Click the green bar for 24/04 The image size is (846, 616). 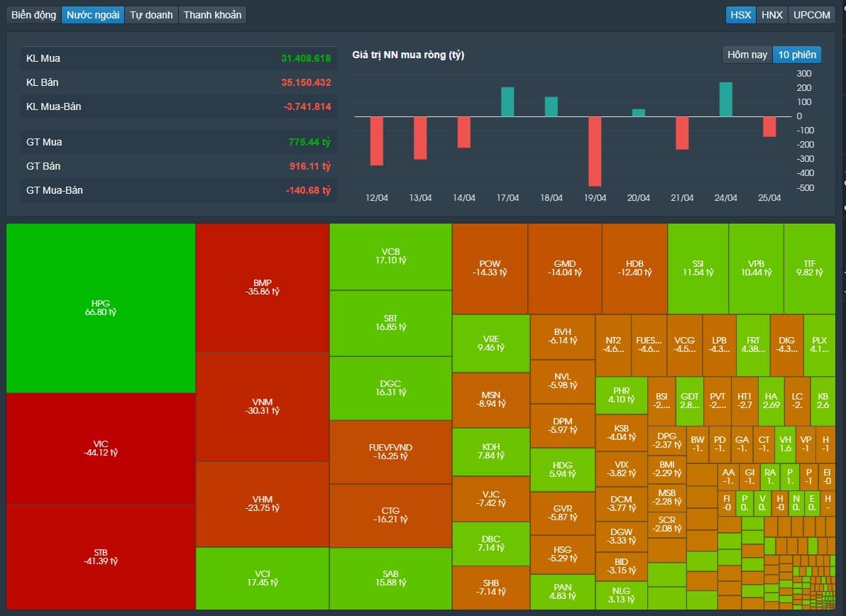click(x=725, y=99)
